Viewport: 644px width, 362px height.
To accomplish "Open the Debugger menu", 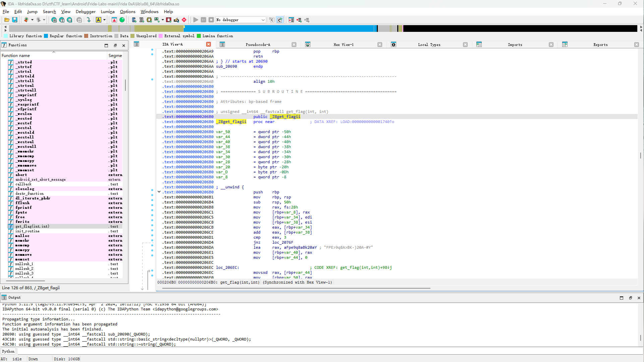I will click(x=85, y=12).
